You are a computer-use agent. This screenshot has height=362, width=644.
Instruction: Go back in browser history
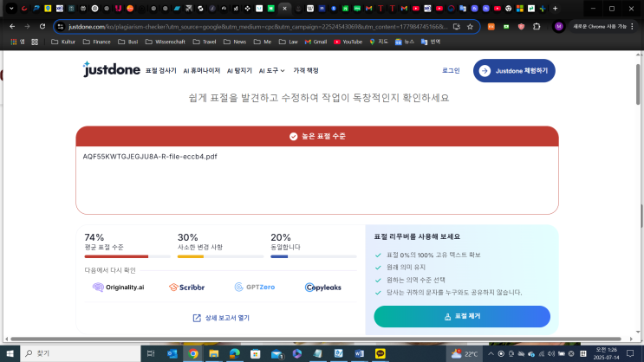[12, 26]
